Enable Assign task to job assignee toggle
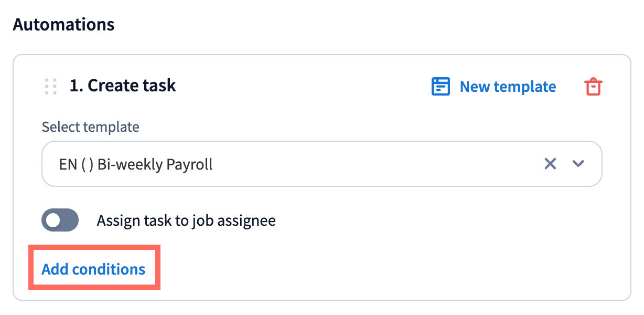This screenshot has height=315, width=644. pyautogui.click(x=60, y=220)
